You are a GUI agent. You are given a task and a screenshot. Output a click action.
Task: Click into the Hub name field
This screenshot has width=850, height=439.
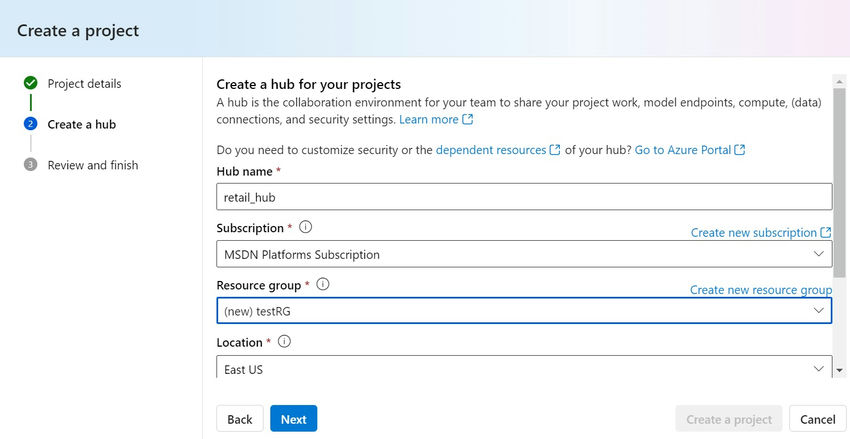(x=524, y=197)
